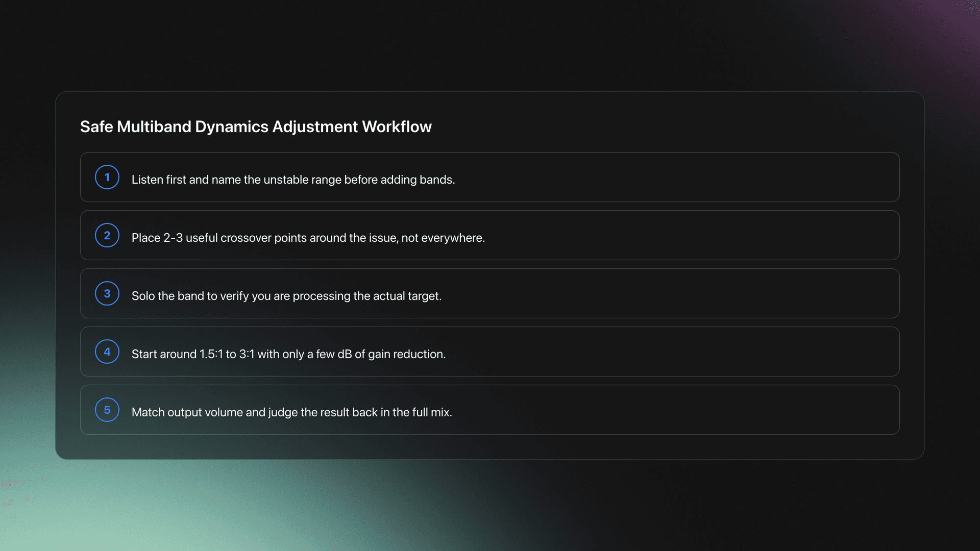Select the circled 3 indicator
980x551 pixels.
click(x=107, y=293)
